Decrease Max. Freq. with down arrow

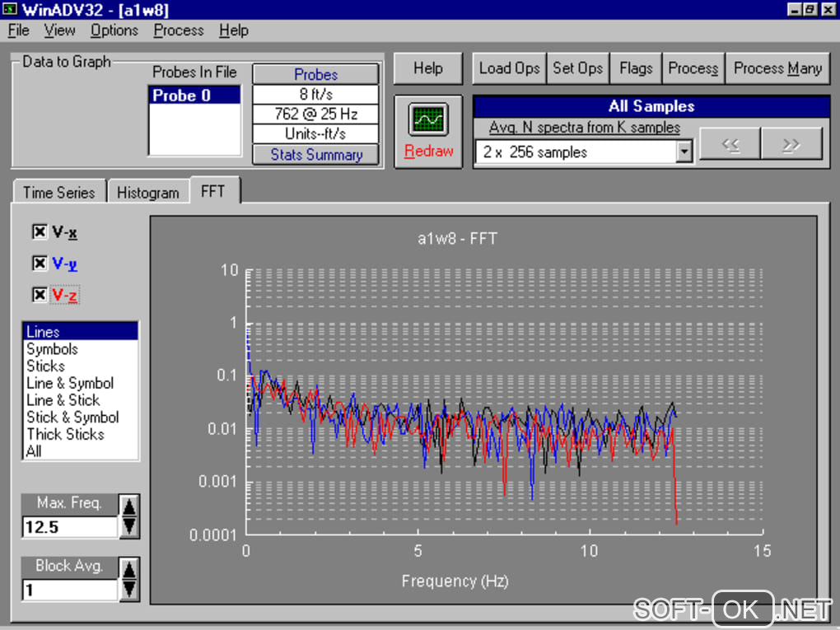point(129,526)
